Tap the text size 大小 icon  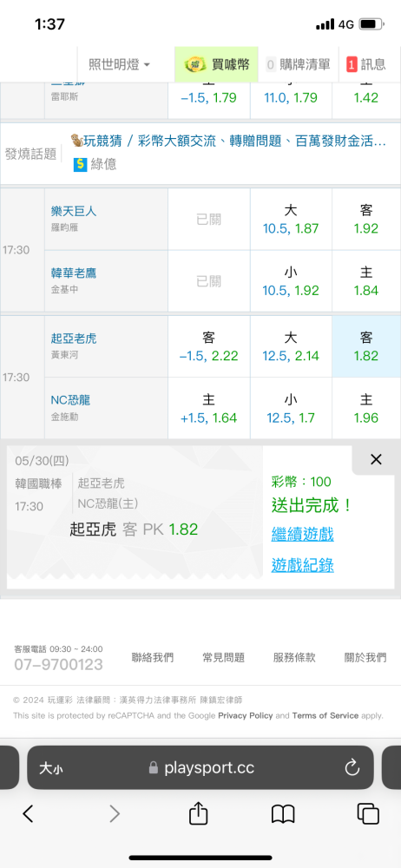coord(50,768)
